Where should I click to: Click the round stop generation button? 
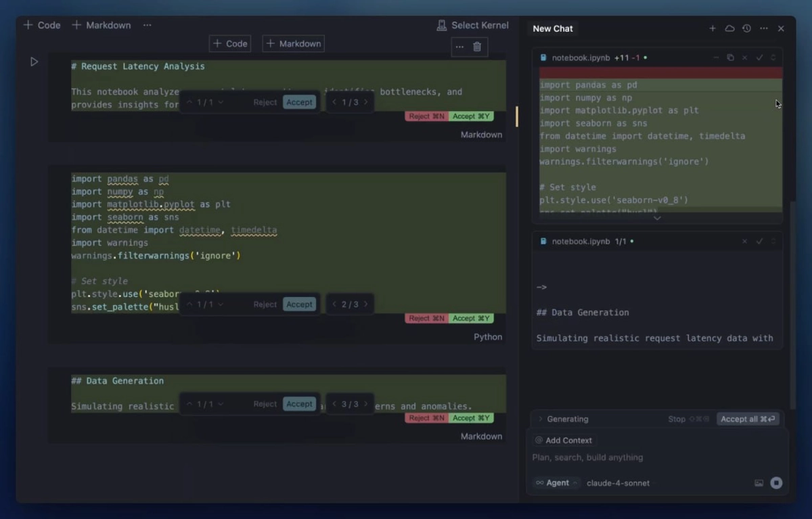[x=776, y=483]
